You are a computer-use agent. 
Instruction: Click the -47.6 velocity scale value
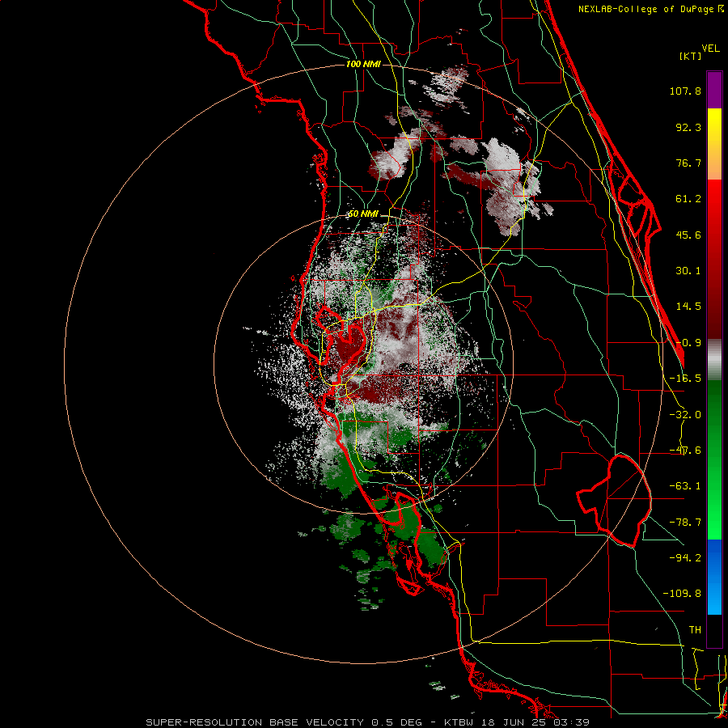click(685, 451)
